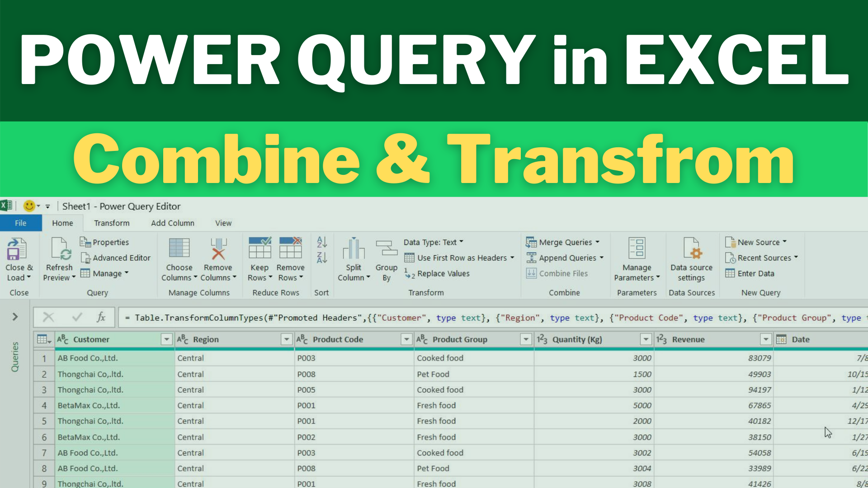The height and width of the screenshot is (488, 868).
Task: Sort ascending A to Z
Action: point(322,242)
